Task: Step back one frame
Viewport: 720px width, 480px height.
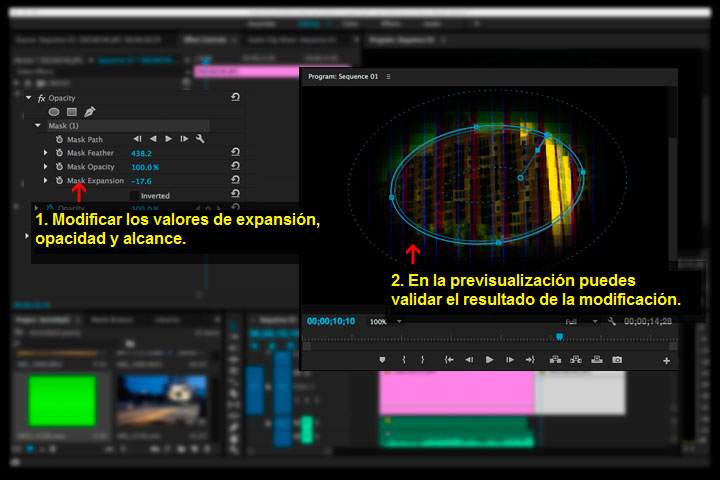Action: point(469,360)
